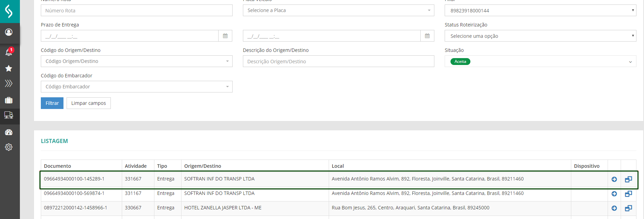
Task: Open the notifications bell icon
Action: point(9,52)
